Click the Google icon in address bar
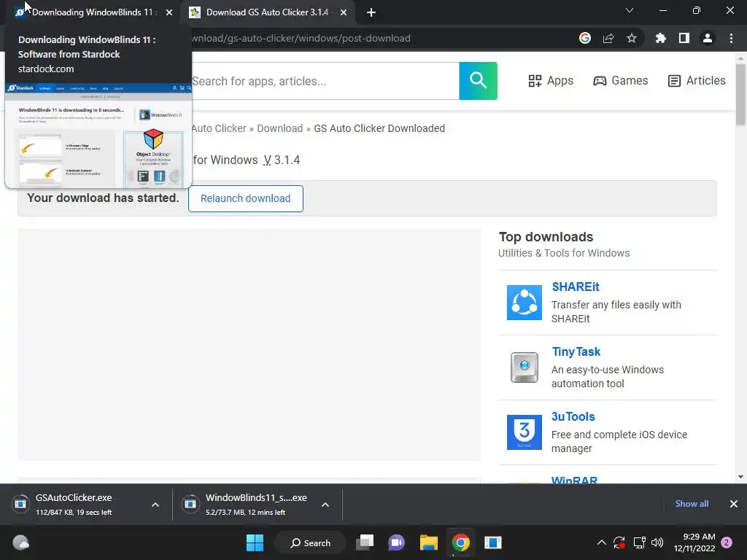747x560 pixels. click(x=585, y=38)
